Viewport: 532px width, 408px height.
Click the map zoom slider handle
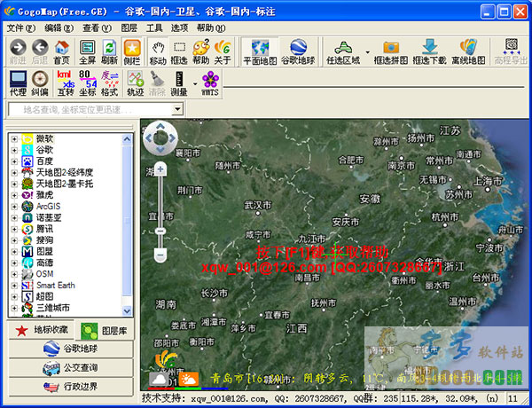[160, 231]
